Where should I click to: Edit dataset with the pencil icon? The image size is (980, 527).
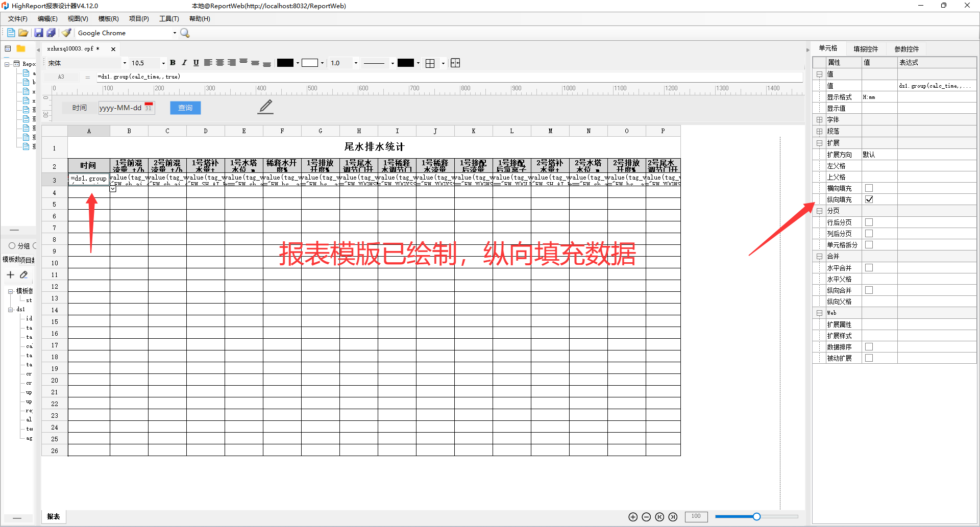coord(23,274)
